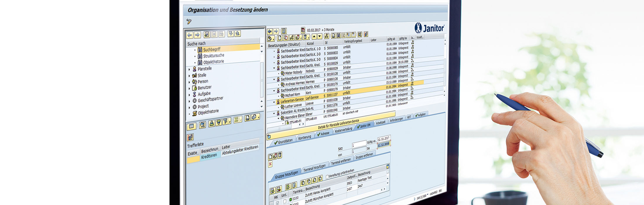This screenshot has width=644, height=205.
Task: Check the Unt. checkbox for terminal 0100
Action: [x=285, y=201]
